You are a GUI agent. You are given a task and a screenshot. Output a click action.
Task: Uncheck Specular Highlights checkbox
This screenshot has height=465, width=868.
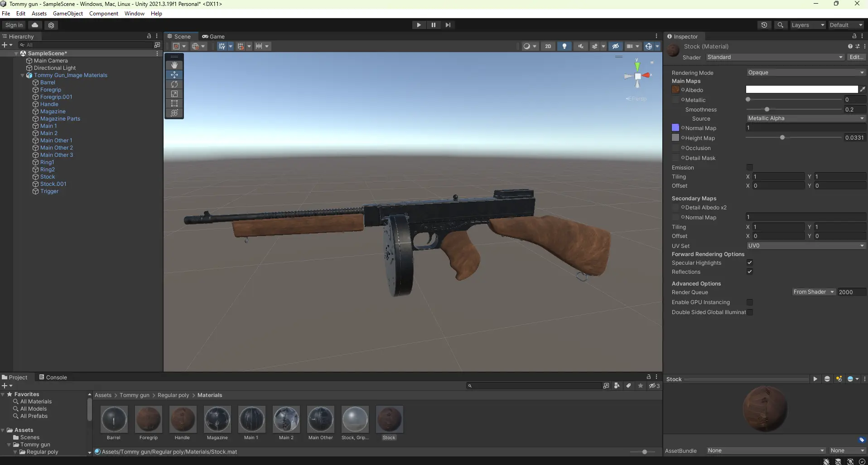pos(750,262)
